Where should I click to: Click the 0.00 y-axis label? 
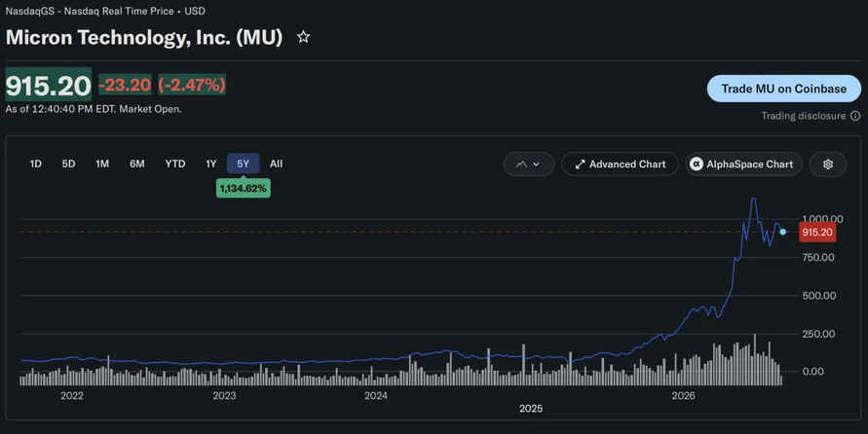812,372
